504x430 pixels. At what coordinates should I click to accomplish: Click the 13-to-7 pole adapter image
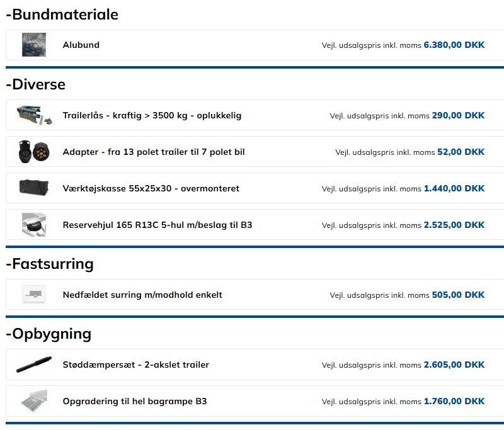point(34,152)
